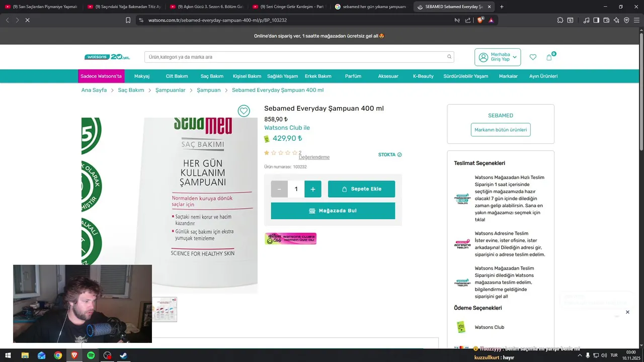Screen dimensions: 644x362
Task: Open the Cilt Bakım menu
Action: pyautogui.click(x=177, y=76)
